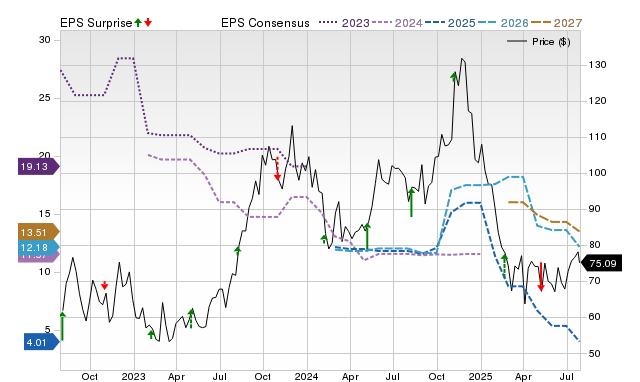This screenshot has height=382, width=640.
Task: Click the 30 label on left EPS axis
Action: click(45, 40)
